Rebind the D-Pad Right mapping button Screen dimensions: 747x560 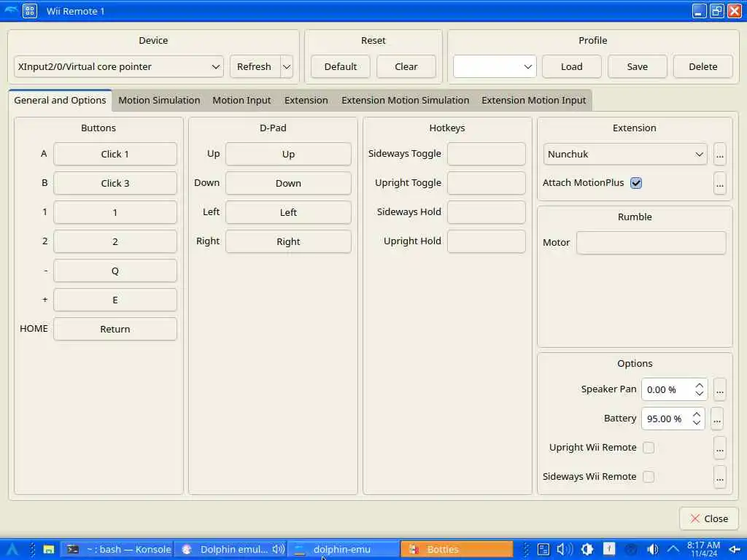288,242
